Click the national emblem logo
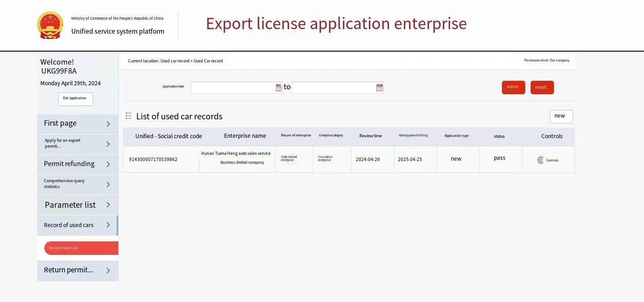Screen dimensions: 644x302 50,26
